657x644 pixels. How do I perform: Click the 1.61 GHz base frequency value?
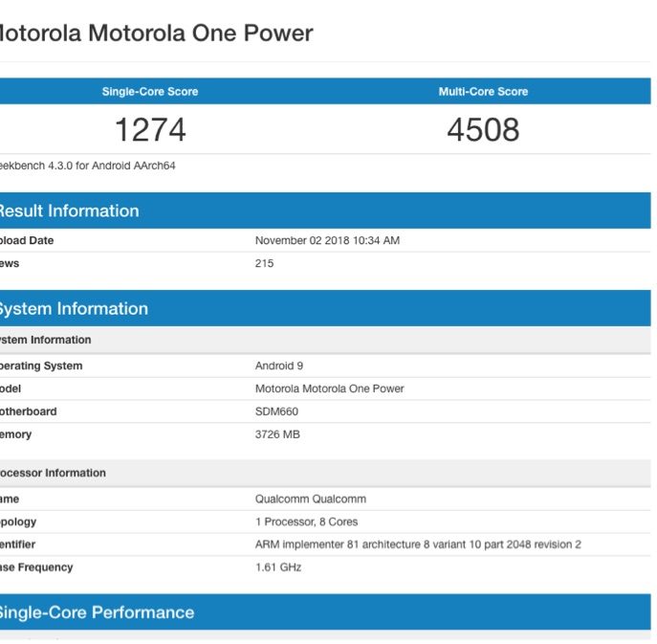(x=278, y=567)
